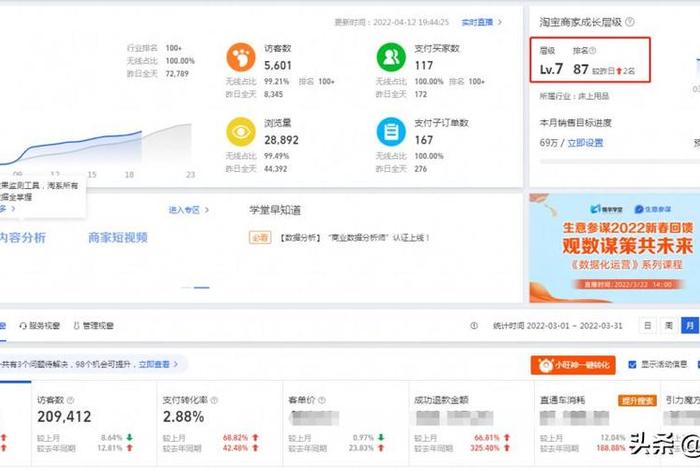This screenshot has width=700, height=470.
Task: Click the 提升搜索 orange tag
Action: pyautogui.click(x=637, y=400)
